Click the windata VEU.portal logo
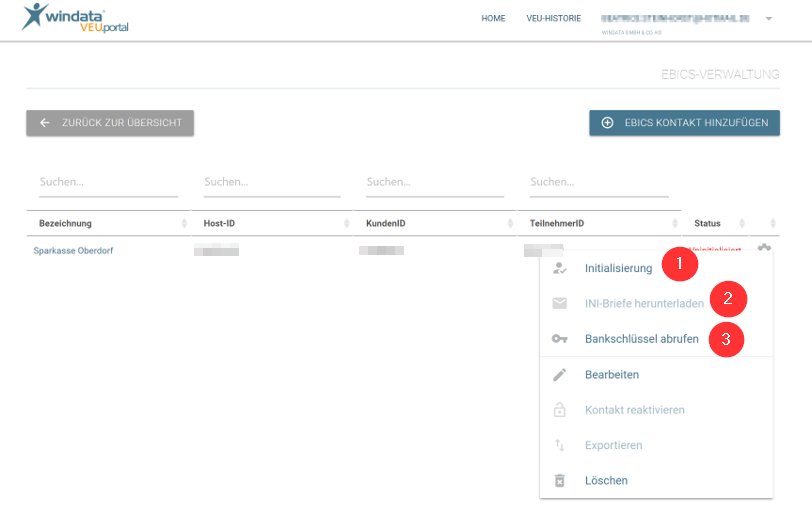This screenshot has width=812, height=515. (x=75, y=19)
